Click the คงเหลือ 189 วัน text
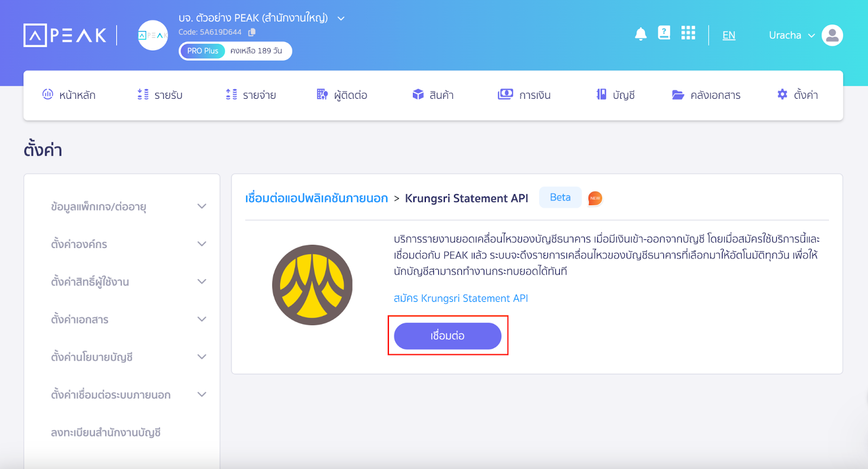 pyautogui.click(x=256, y=50)
